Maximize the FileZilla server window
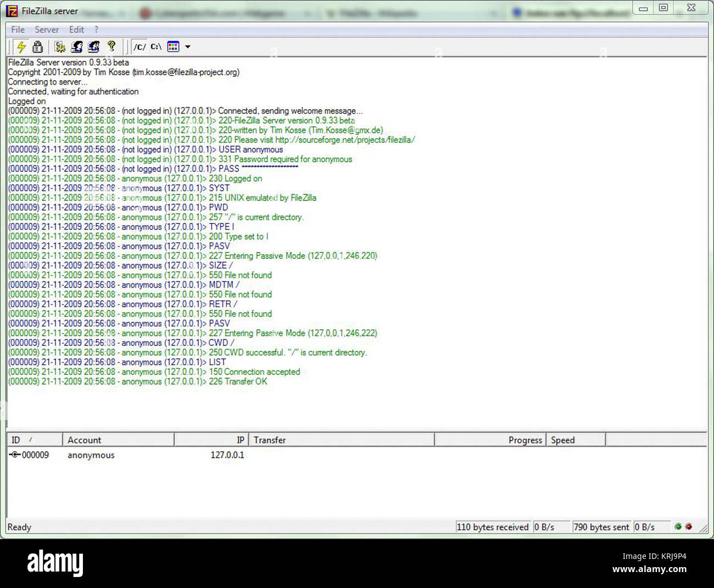 pos(663,8)
